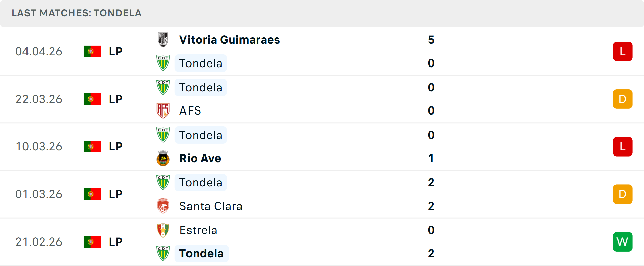Select the Santa Clara club logo
Viewport: 644px width, 266px height.
[x=163, y=206]
